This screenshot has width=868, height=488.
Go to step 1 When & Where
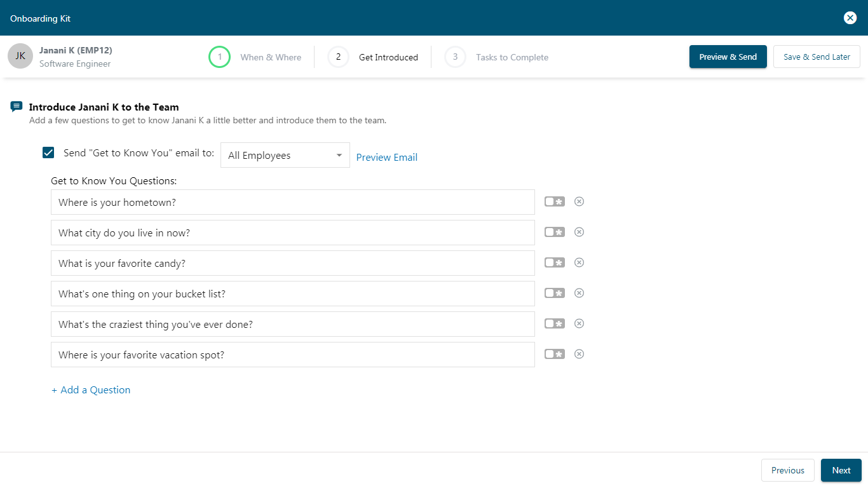pyautogui.click(x=255, y=57)
